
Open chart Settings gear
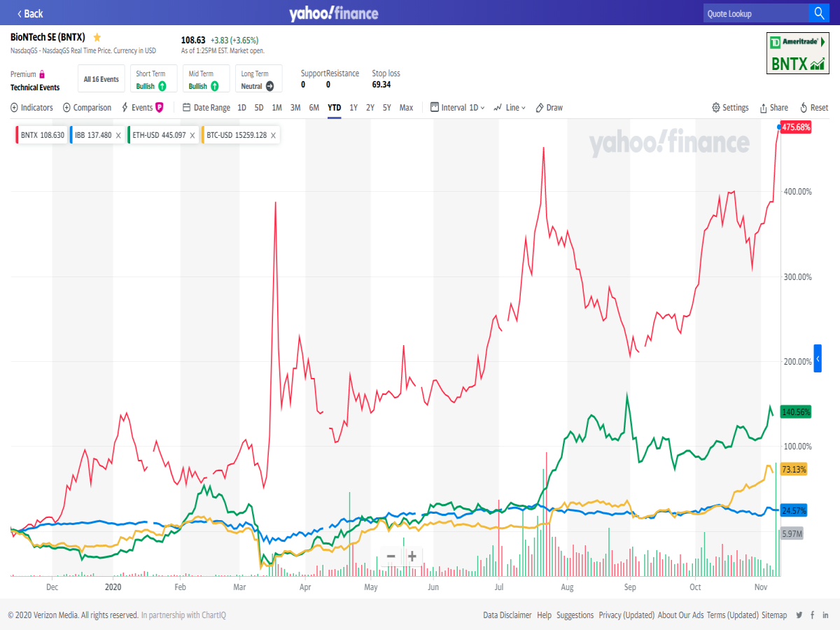tap(730, 108)
